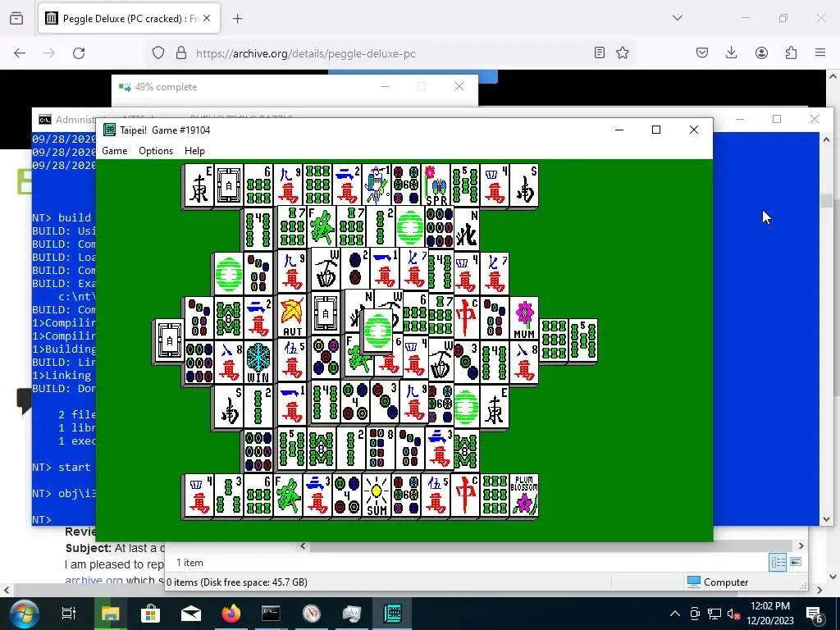Select the AUT autumn leaf tile
The height and width of the screenshot is (630, 840).
[x=292, y=317]
